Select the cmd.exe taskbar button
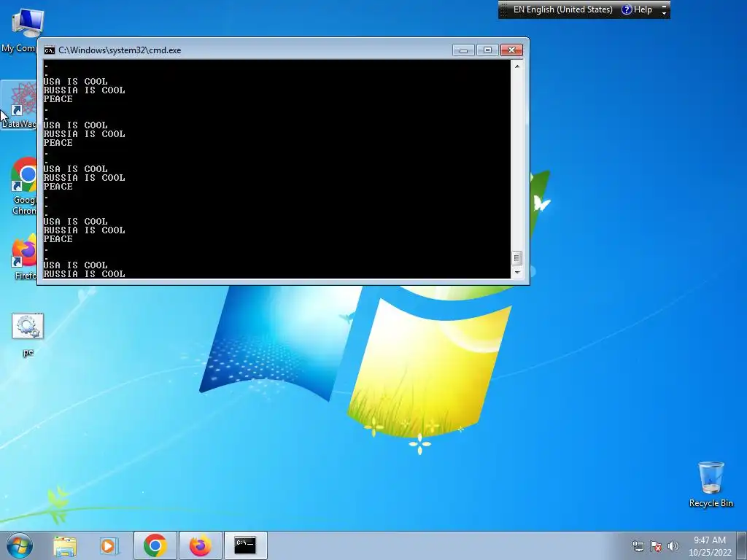This screenshot has height=560, width=747. pos(245,545)
